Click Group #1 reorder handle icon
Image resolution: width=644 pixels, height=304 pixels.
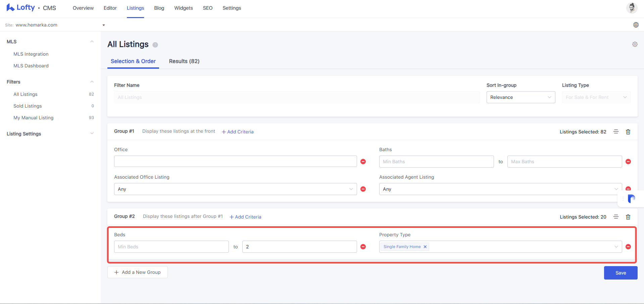[x=616, y=132]
